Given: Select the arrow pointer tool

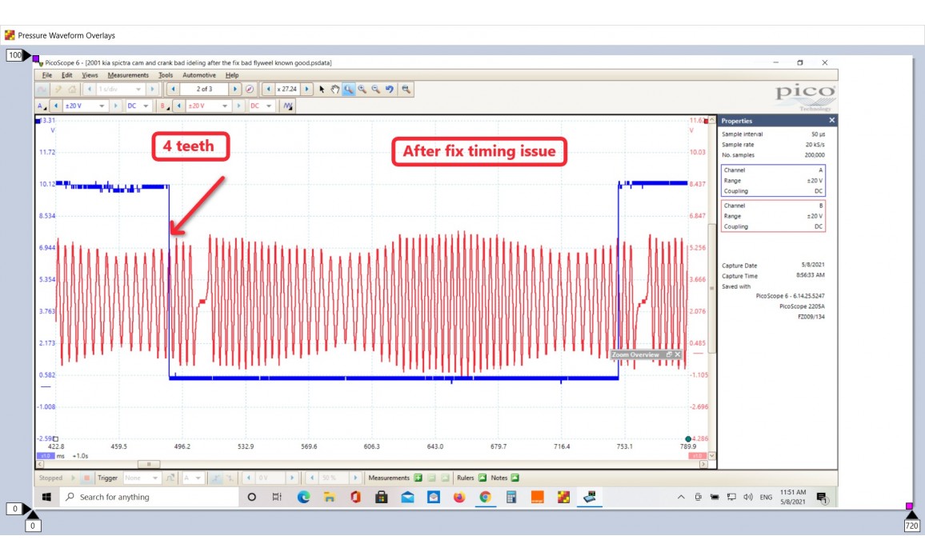Looking at the screenshot, I should coord(322,90).
